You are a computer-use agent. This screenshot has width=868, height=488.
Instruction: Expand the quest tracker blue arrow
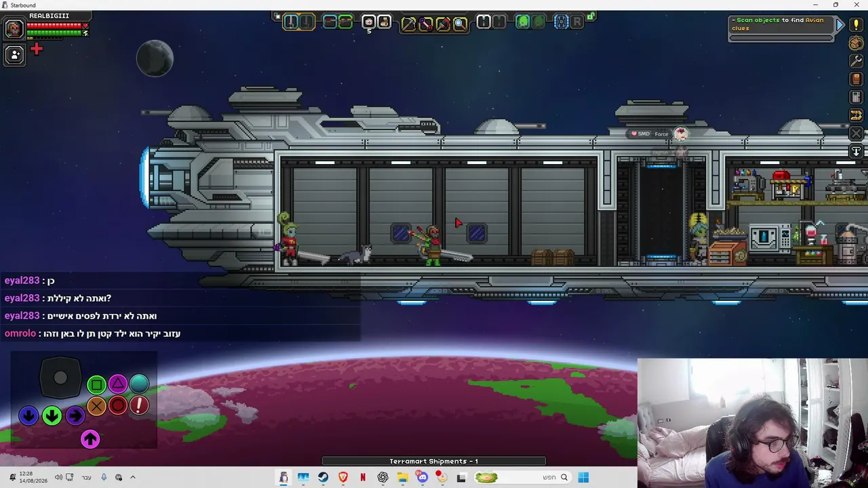click(840, 25)
